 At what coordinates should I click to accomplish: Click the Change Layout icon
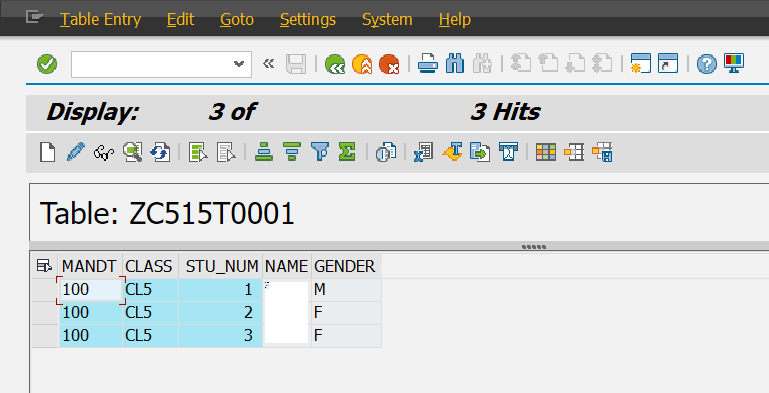tap(574, 152)
